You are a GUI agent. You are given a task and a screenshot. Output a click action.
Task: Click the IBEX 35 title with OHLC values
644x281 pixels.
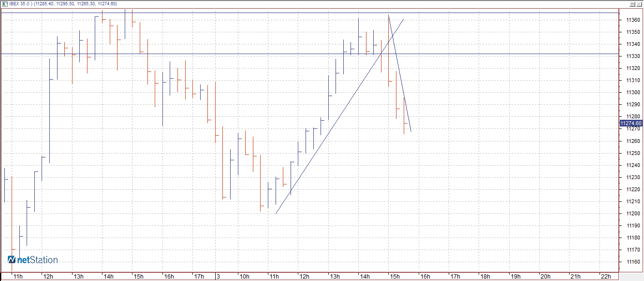(x=63, y=4)
